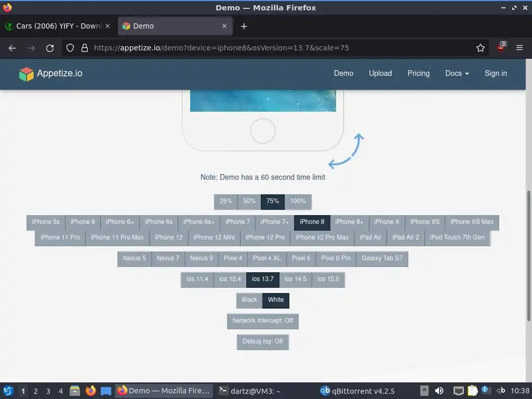Select the iPhone 12 Mini device
This screenshot has height=399, width=532.
pyautogui.click(x=214, y=238)
